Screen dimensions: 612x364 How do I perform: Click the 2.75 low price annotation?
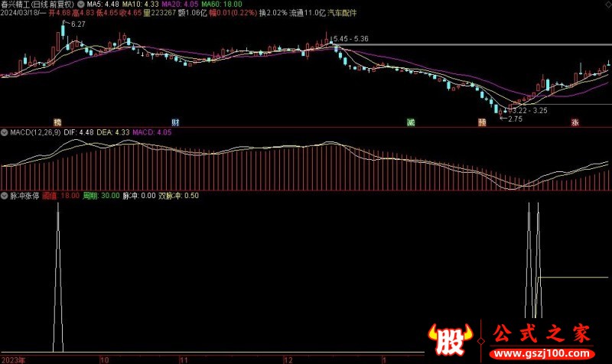coord(514,119)
